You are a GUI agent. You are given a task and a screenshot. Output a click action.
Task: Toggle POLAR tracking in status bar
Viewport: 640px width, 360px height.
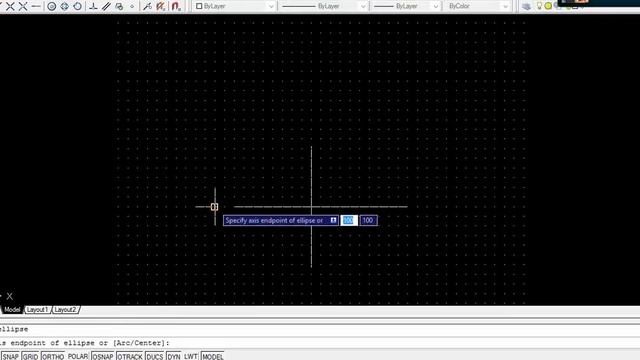pos(78,356)
